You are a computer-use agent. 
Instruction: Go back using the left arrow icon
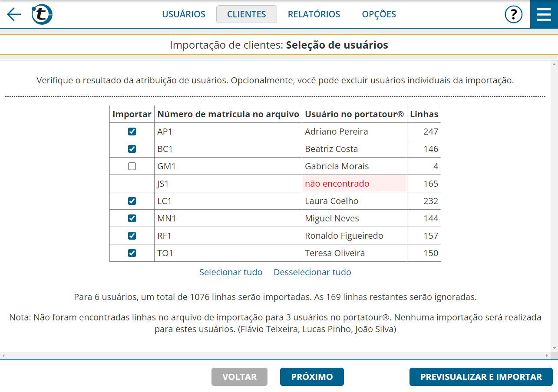[x=14, y=14]
